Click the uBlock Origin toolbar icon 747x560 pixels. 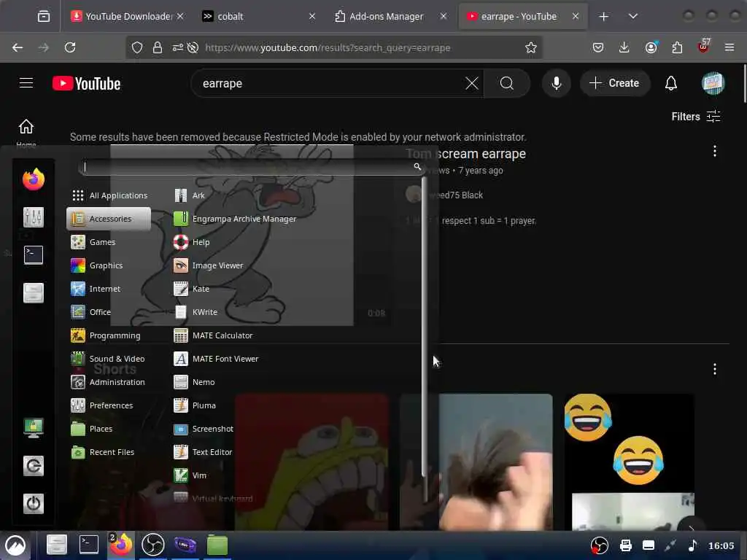pos(703,47)
